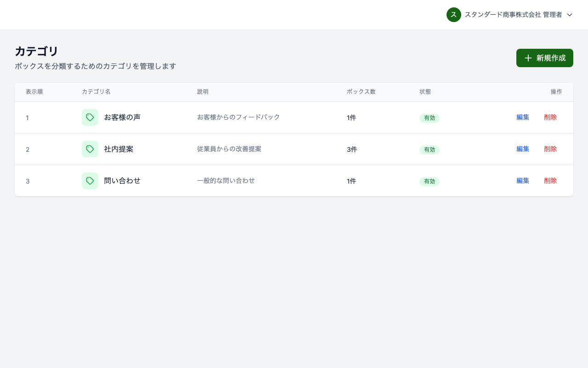The height and width of the screenshot is (368, 588).
Task: Delete the 社内提案 category
Action: 550,149
